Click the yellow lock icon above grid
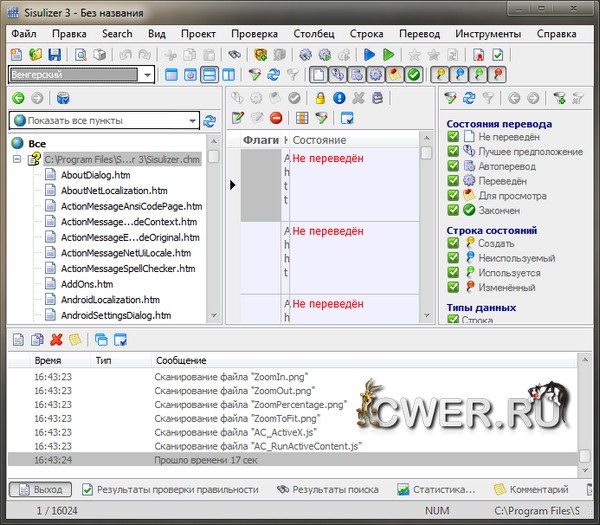Screen dimensions: 600x525 pyautogui.click(x=319, y=98)
